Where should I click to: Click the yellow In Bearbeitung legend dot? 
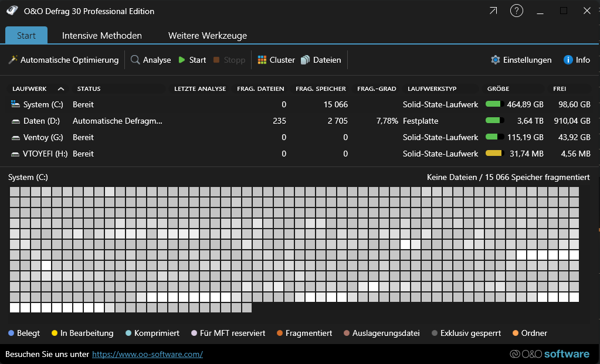55,333
